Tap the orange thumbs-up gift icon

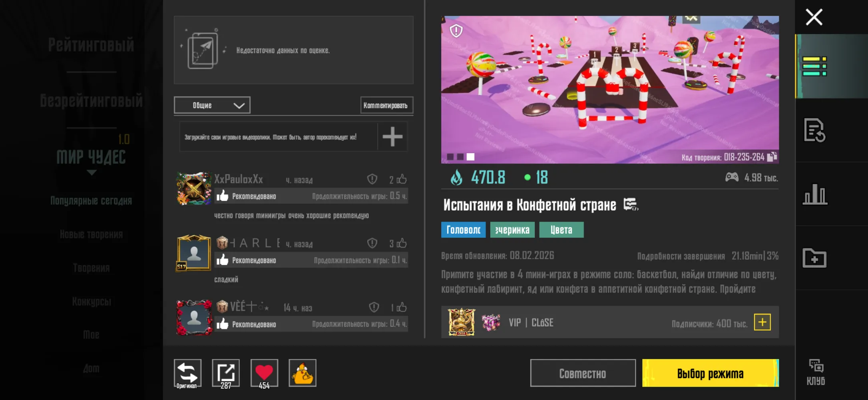pyautogui.click(x=303, y=373)
